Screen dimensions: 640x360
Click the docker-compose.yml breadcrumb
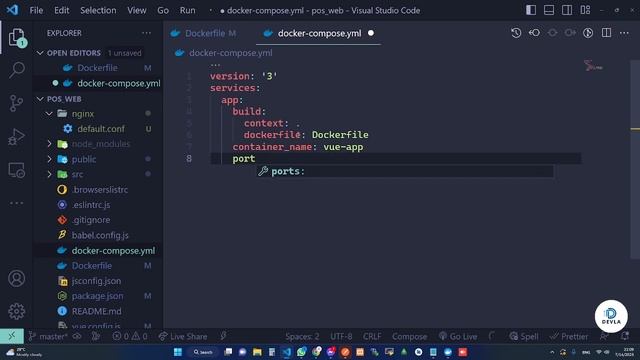pos(231,53)
